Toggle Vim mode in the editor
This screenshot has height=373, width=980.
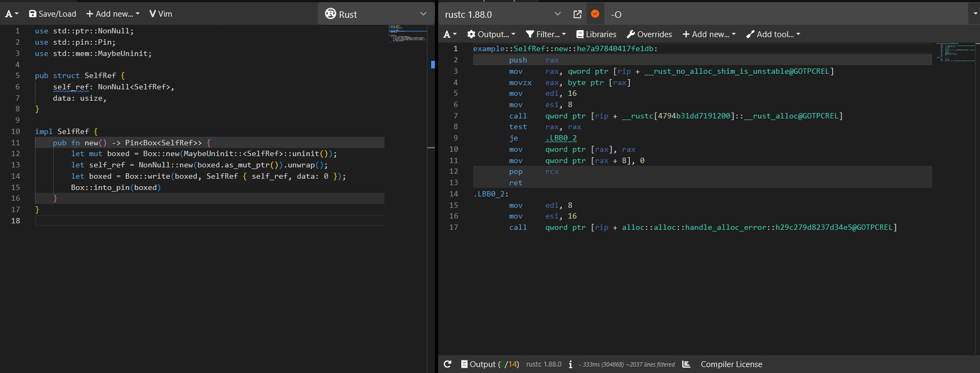point(161,14)
